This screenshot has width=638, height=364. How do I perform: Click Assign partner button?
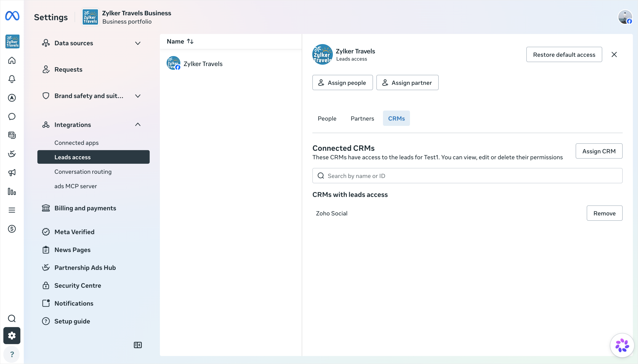[x=407, y=83]
